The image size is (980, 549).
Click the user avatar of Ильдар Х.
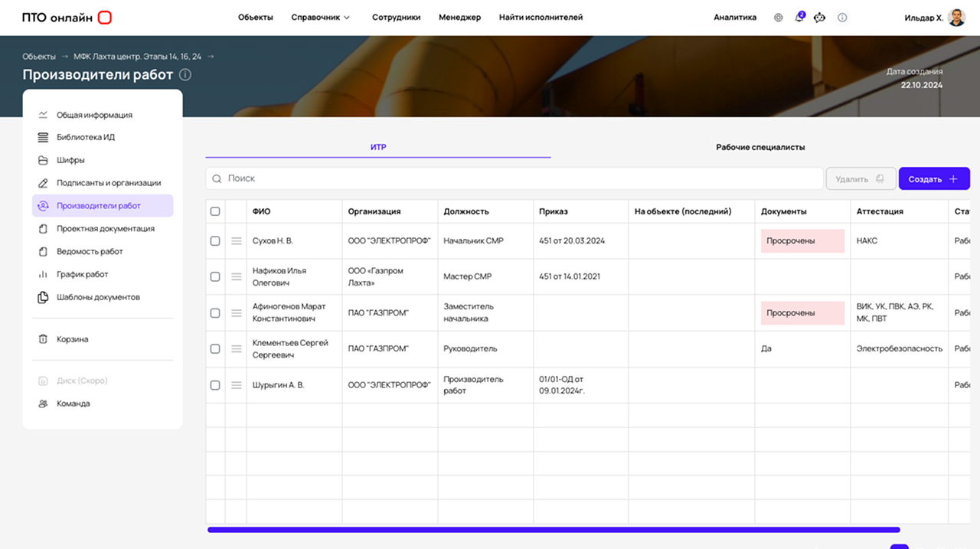tap(956, 18)
